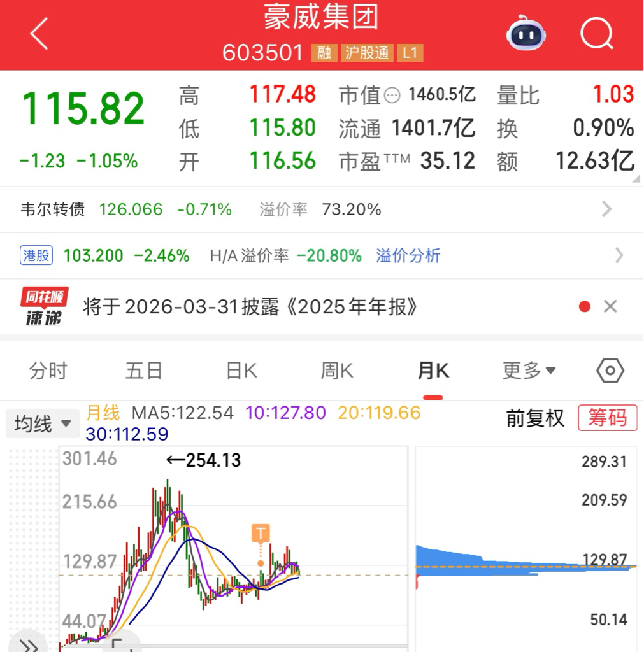Image resolution: width=644 pixels, height=652 pixels.
Task: Tap the low price 115.80
Action: [282, 127]
